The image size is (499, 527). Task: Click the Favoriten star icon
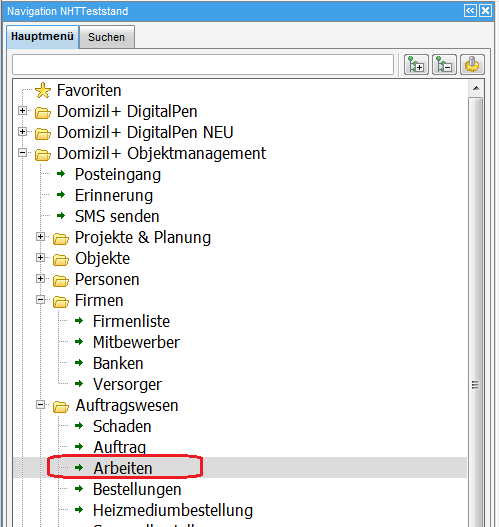coord(43,90)
